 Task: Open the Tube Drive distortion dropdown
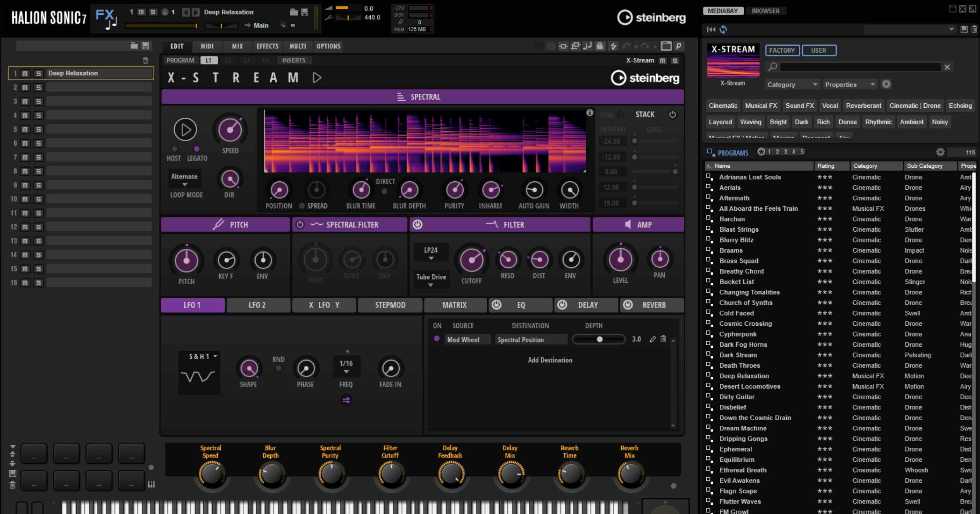[x=431, y=280]
